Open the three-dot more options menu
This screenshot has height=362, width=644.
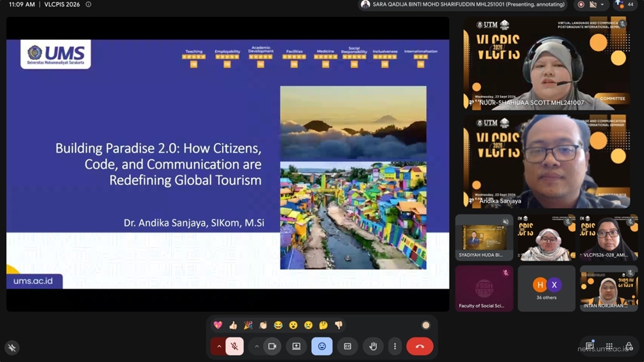tap(395, 346)
